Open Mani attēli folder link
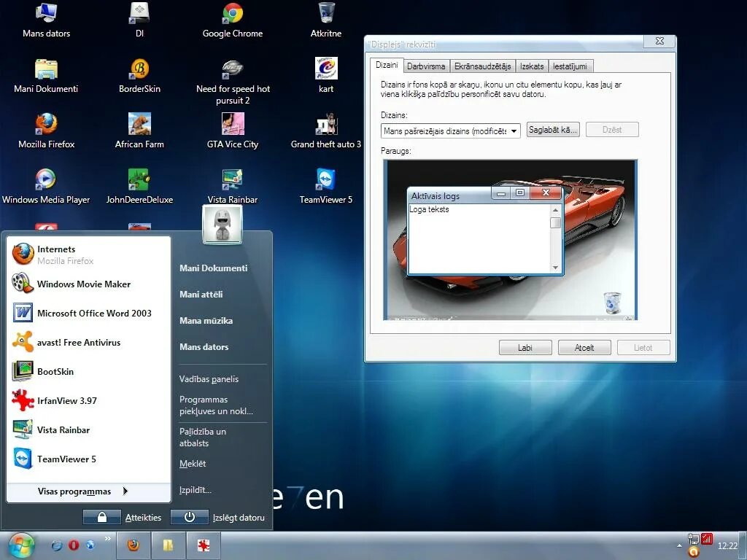Viewport: 747px width, 560px height. [x=201, y=295]
